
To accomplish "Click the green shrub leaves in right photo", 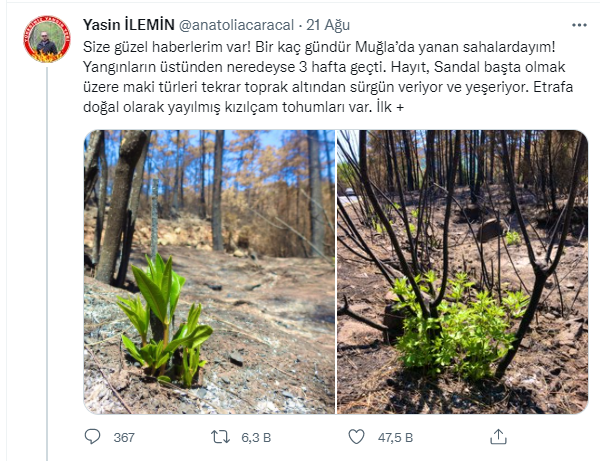I will coord(459,325).
